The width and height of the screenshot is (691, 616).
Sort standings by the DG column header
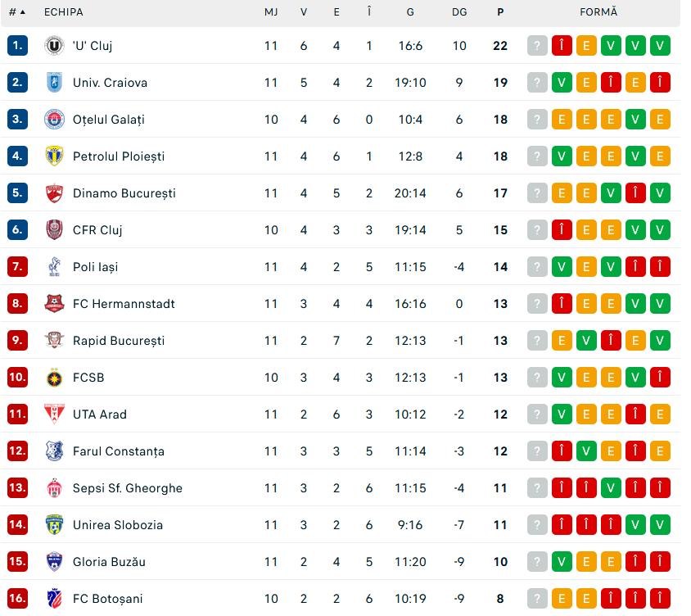click(459, 12)
